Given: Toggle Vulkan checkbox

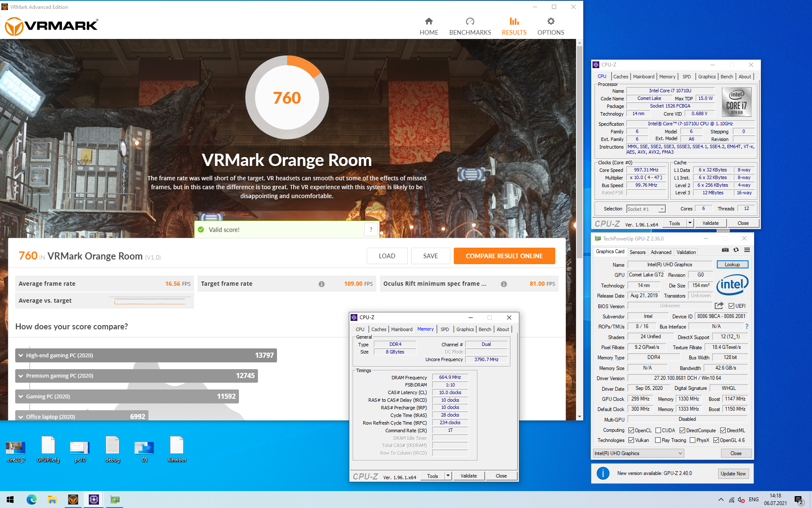Looking at the screenshot, I should click(631, 440).
